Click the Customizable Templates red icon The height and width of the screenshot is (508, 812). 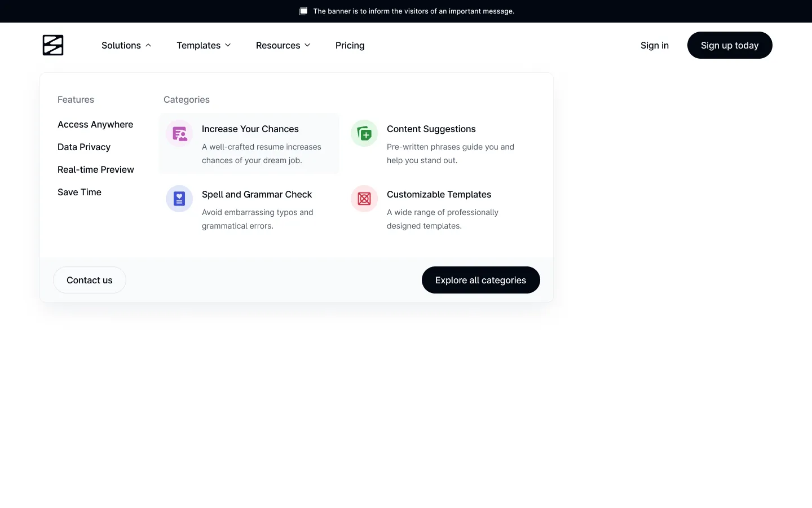[364, 199]
